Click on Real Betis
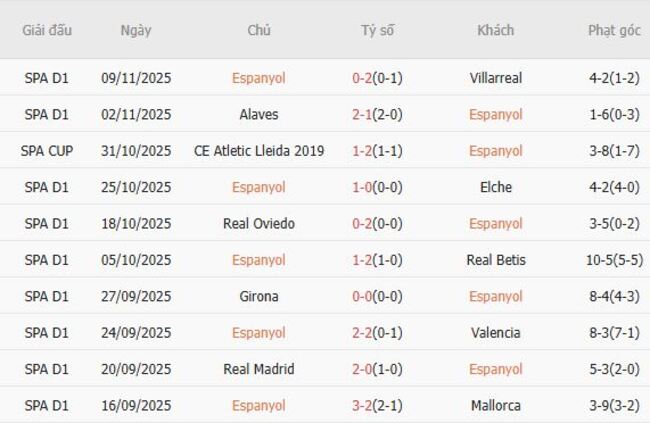 [495, 260]
